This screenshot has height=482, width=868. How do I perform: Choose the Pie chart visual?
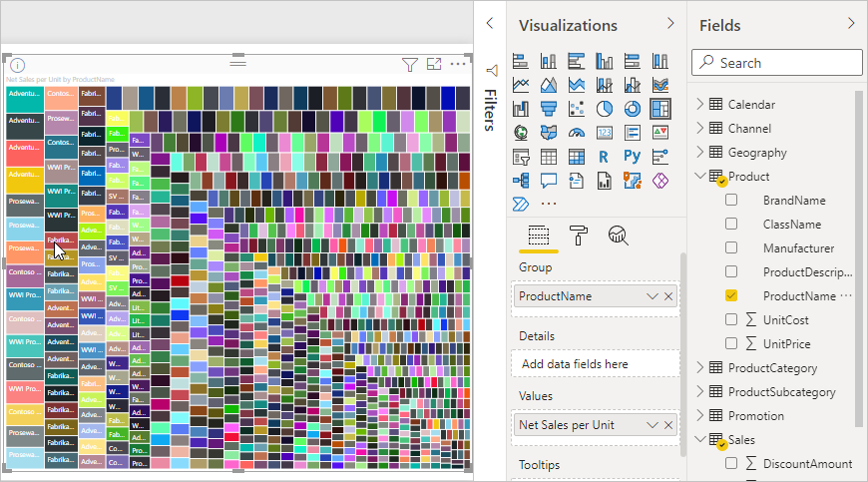[x=605, y=109]
